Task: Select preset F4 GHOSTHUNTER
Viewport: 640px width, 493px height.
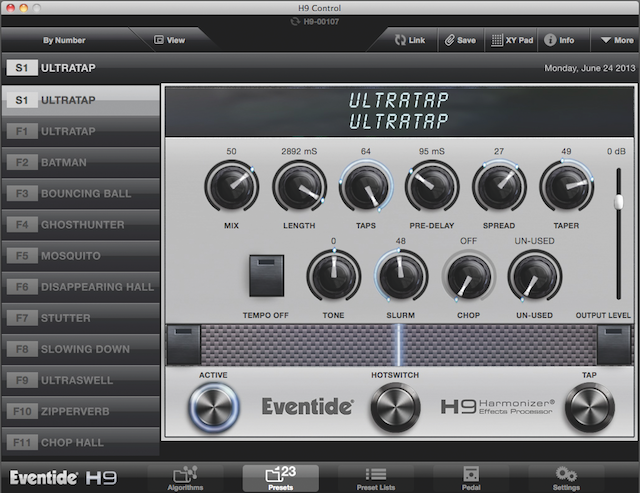Action: 80,224
